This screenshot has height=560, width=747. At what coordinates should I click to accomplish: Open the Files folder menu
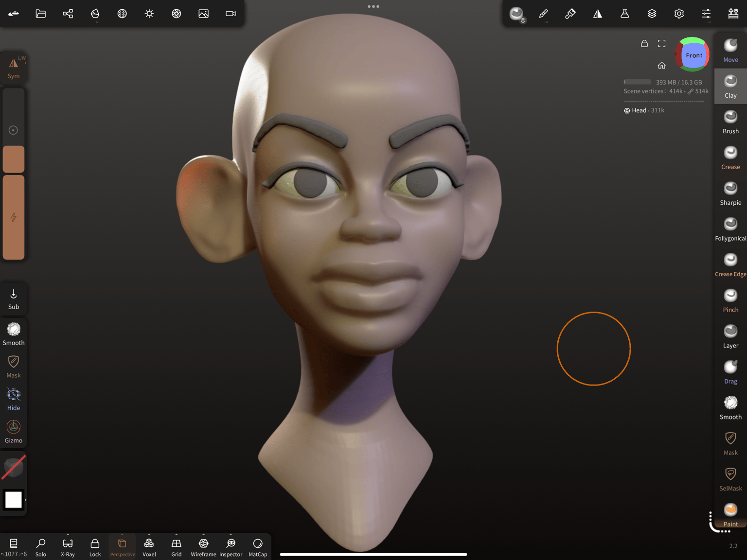pos(41,14)
